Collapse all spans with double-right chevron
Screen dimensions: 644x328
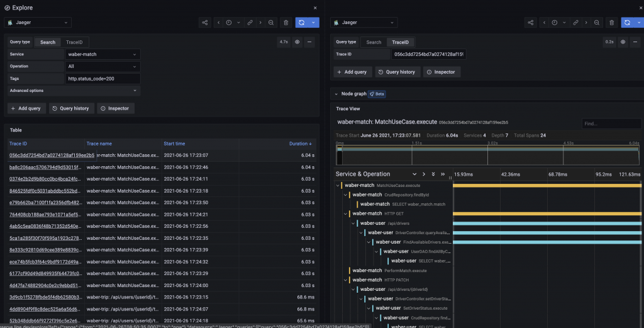(x=443, y=174)
